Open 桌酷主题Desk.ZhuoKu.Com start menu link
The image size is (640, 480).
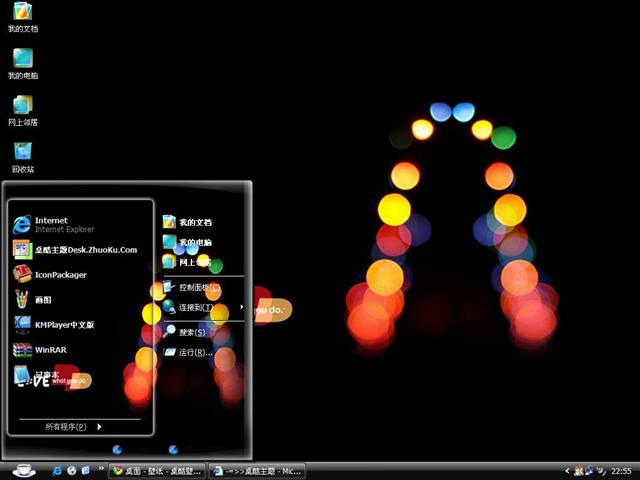(x=85, y=250)
